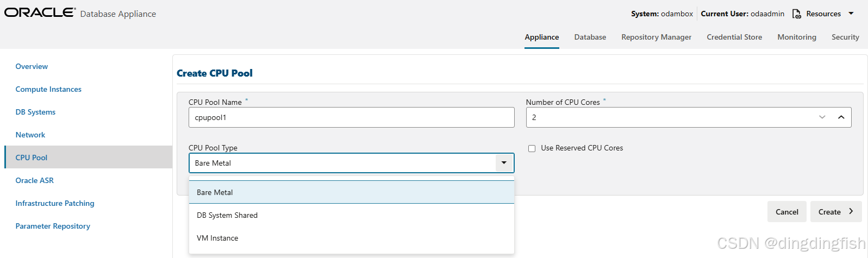
Task: Click the Database Appliance title text
Action: [118, 14]
